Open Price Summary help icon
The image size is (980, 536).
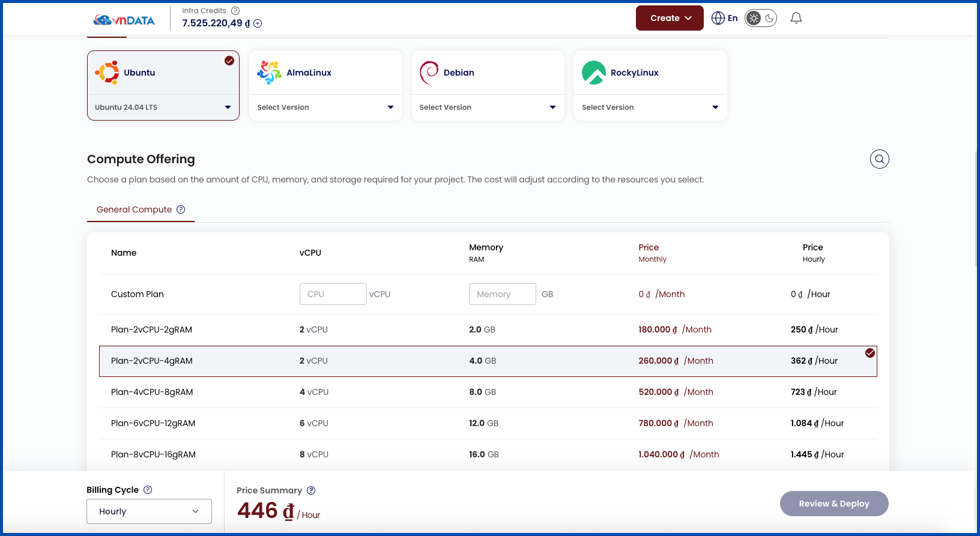pyautogui.click(x=311, y=490)
